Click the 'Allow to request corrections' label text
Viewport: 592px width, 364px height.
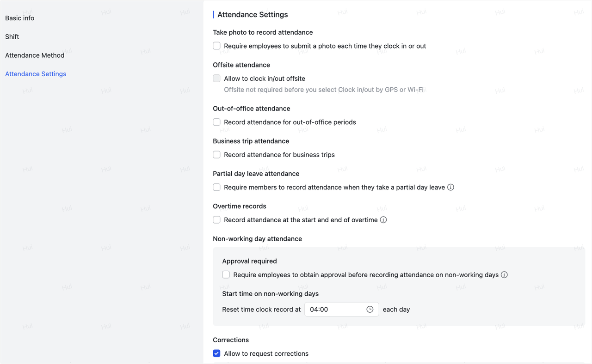[266, 353]
